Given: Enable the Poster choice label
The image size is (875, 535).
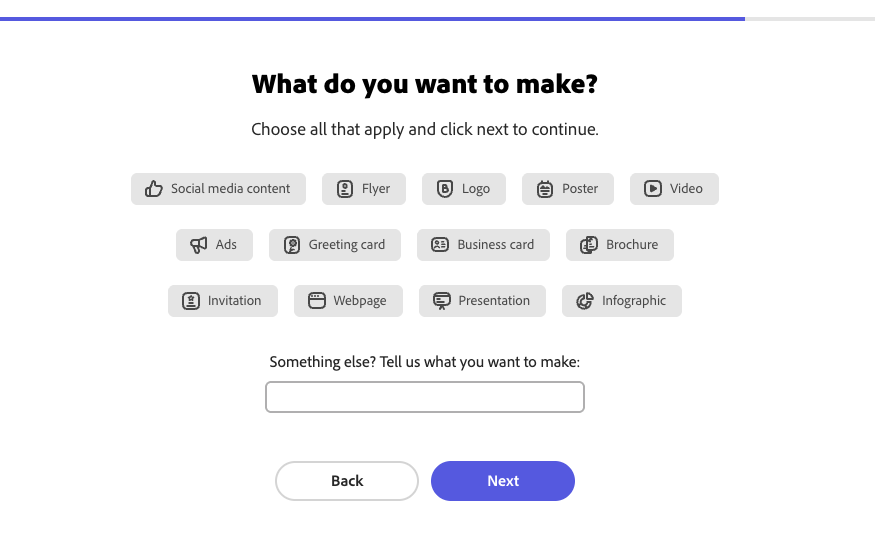Looking at the screenshot, I should [x=580, y=189].
